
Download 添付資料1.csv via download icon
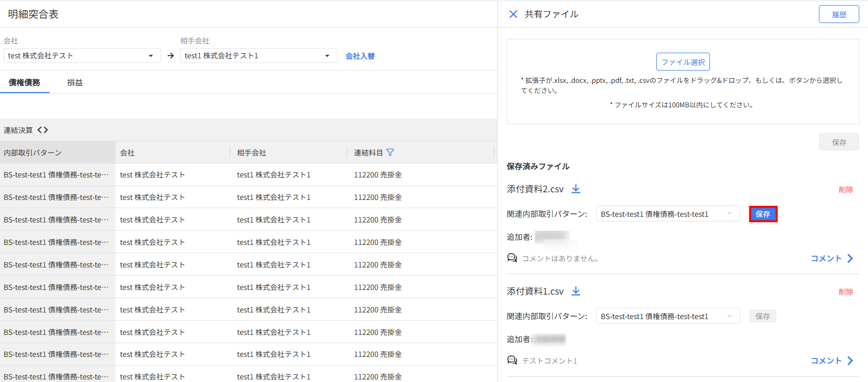576,291
